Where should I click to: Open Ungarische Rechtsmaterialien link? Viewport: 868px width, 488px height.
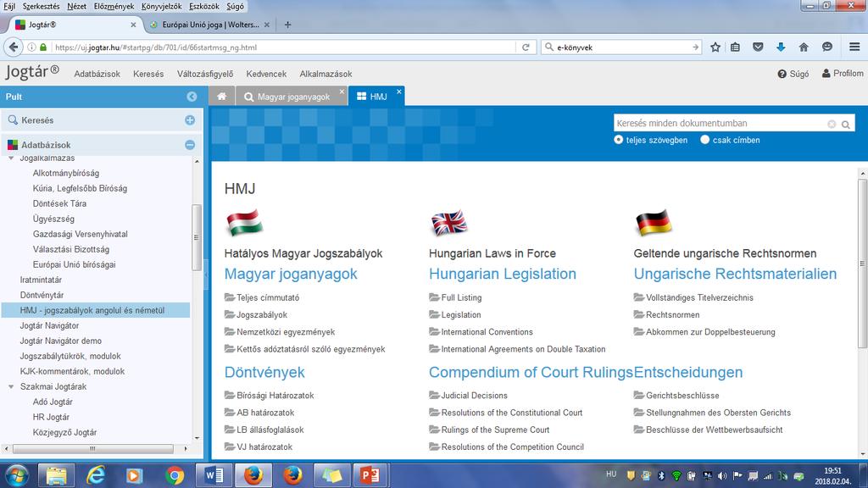point(735,274)
